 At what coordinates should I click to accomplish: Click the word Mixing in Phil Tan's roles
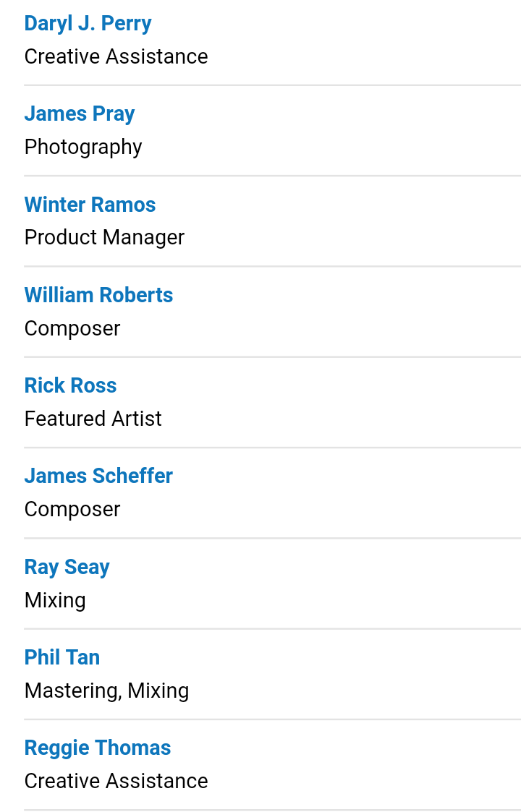[x=158, y=691]
